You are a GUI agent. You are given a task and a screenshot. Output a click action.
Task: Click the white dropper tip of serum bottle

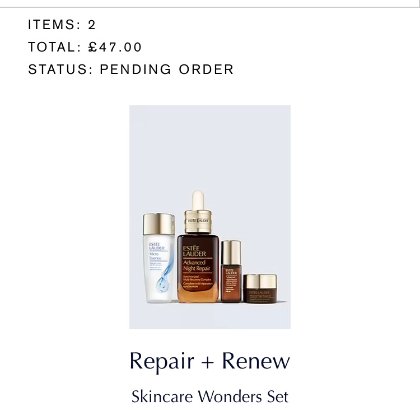[x=198, y=200]
